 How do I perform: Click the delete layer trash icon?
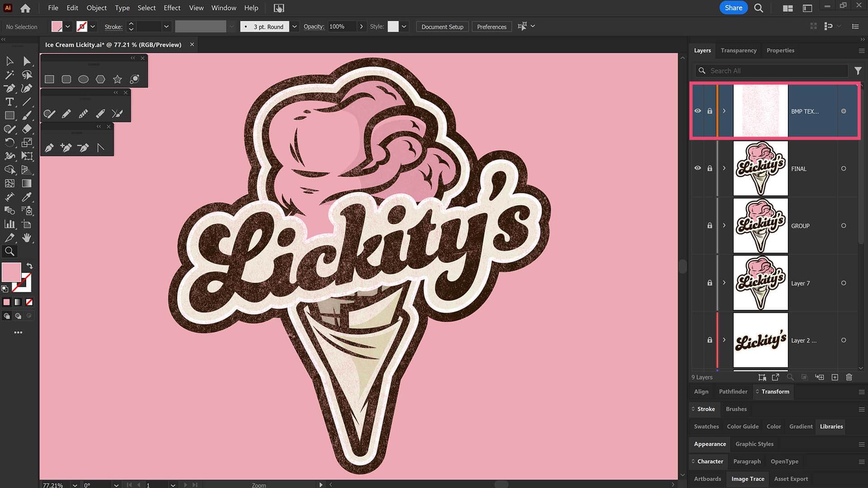(x=849, y=377)
